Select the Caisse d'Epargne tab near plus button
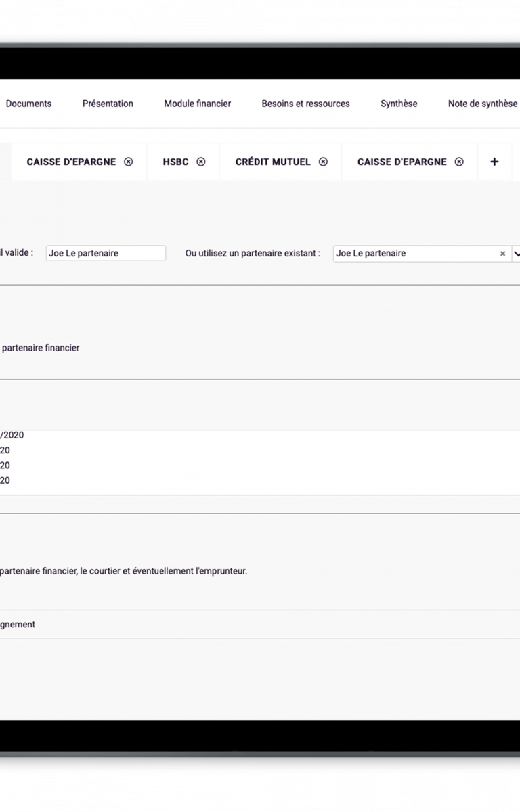The height and width of the screenshot is (812, 520). tap(402, 162)
